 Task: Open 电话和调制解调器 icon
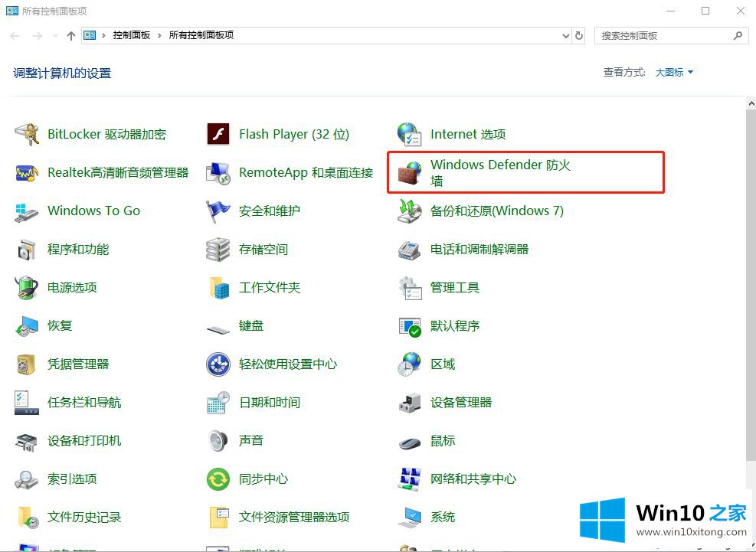point(409,250)
